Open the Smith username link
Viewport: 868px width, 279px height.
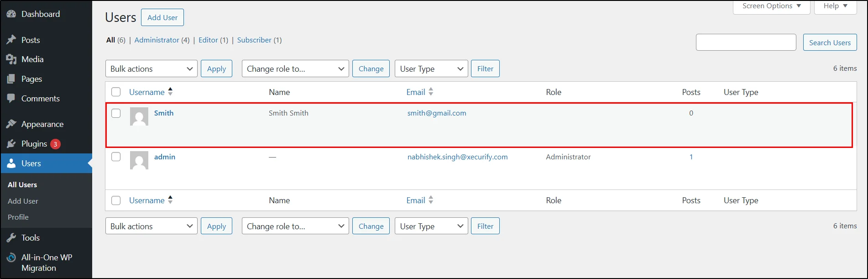click(x=164, y=113)
